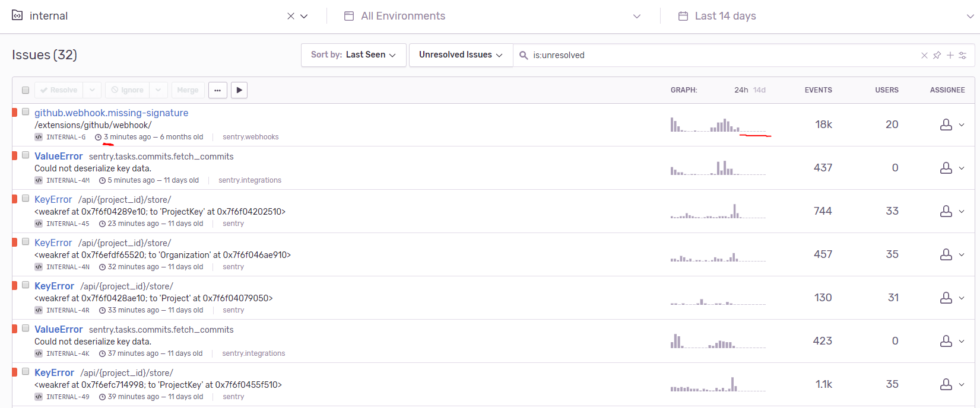Expand the project selector chevron
Screen dimensions: 980x408
(304, 16)
